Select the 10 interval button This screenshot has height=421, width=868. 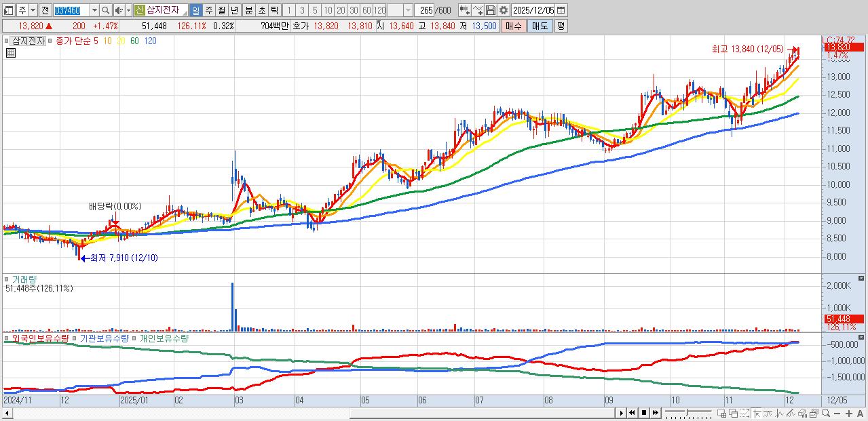click(x=328, y=10)
